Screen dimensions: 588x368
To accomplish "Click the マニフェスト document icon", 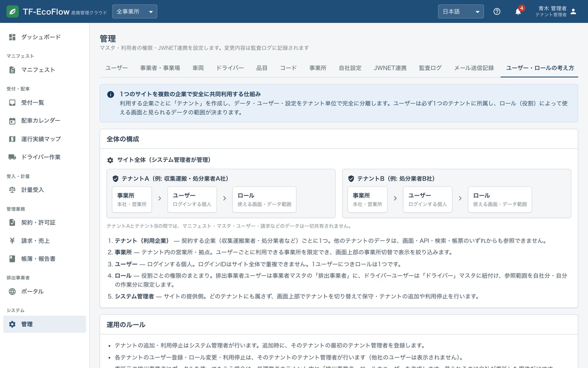I will pos(12,70).
